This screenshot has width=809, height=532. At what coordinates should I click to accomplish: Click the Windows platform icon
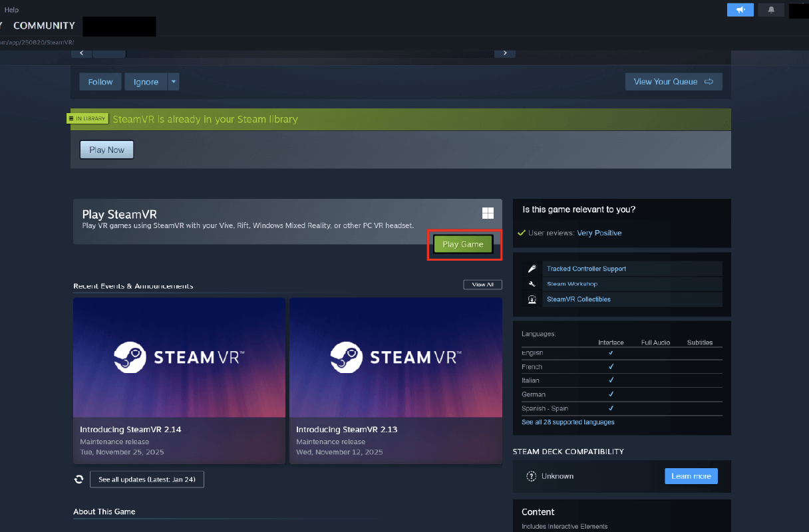click(x=488, y=213)
